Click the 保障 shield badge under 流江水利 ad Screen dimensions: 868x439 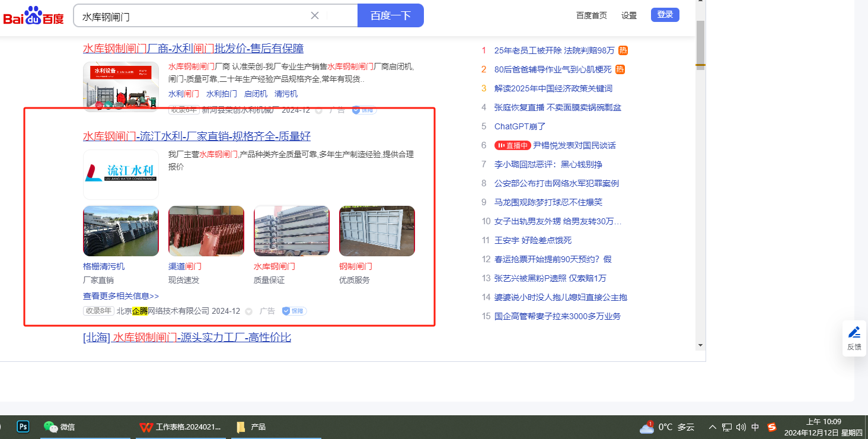(x=294, y=311)
